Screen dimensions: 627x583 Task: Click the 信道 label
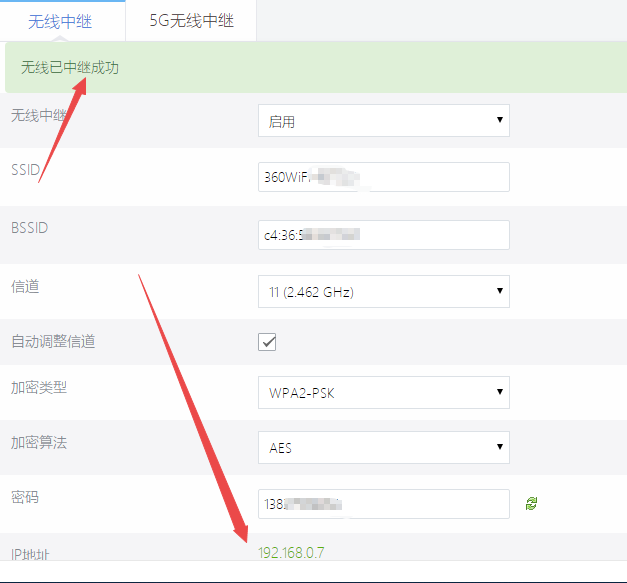pos(25,286)
